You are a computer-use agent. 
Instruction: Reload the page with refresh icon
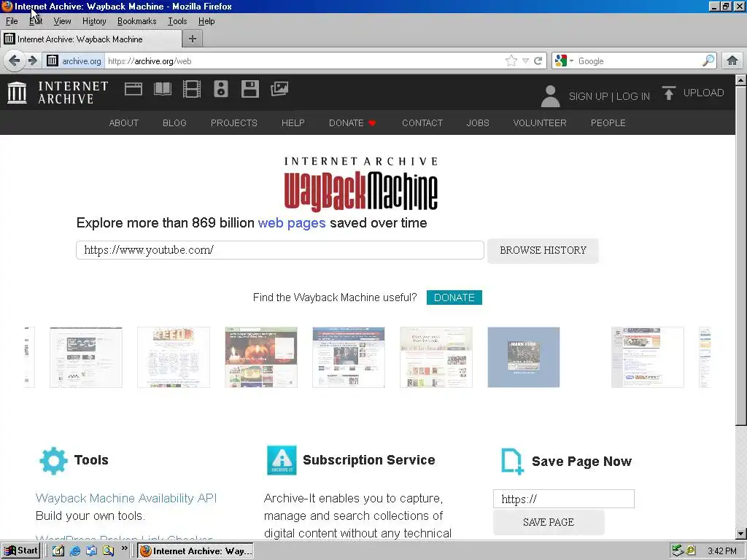click(x=538, y=61)
